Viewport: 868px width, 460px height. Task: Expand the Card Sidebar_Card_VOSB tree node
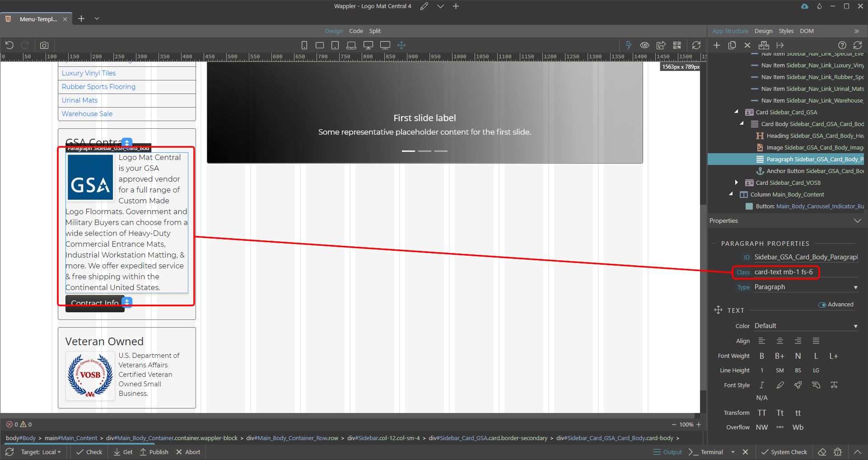click(x=737, y=183)
